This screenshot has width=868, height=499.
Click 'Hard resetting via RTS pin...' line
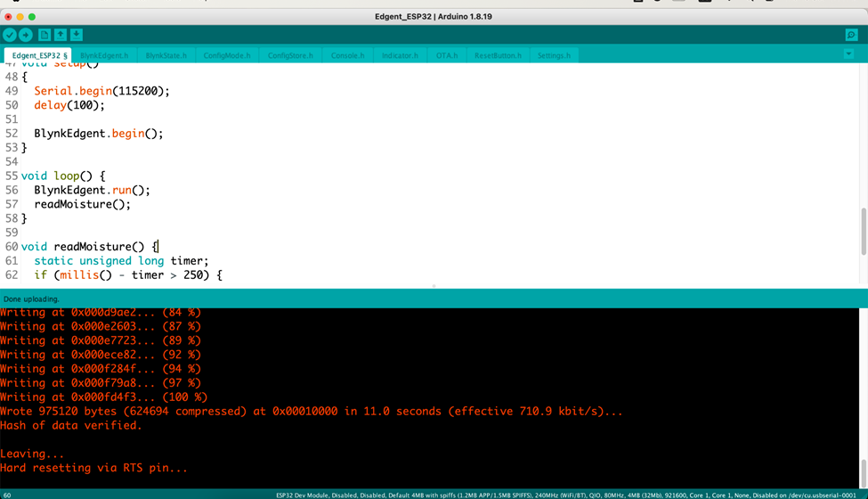(x=93, y=468)
